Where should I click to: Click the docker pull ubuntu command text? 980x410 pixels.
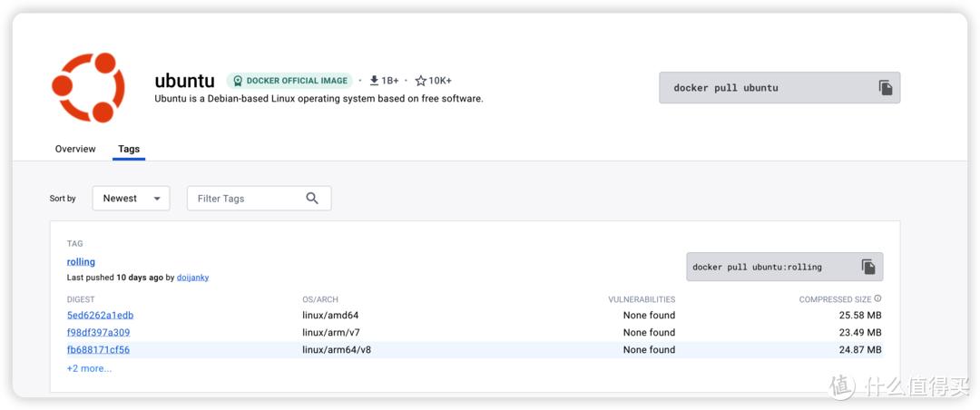click(726, 87)
